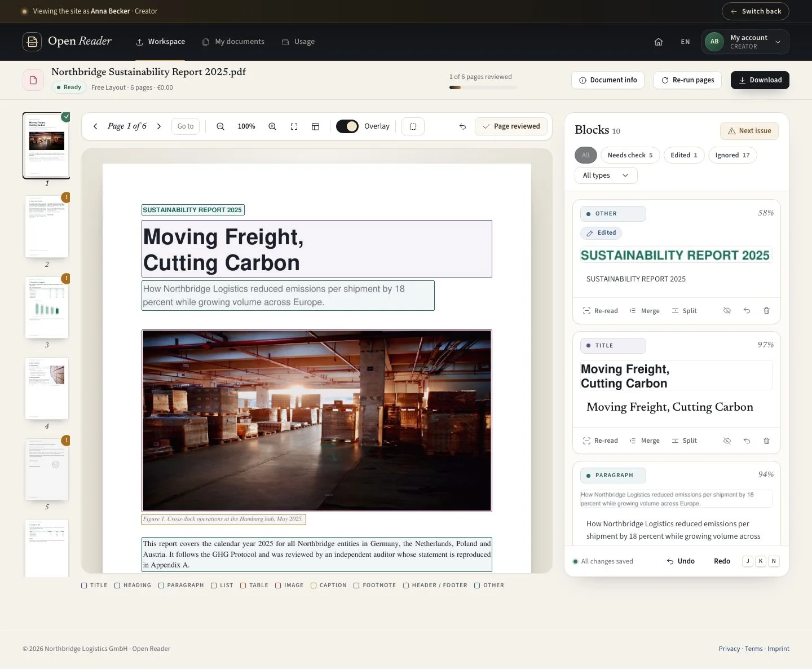Switch language via EN selector
The width and height of the screenshot is (812, 669).
click(685, 42)
